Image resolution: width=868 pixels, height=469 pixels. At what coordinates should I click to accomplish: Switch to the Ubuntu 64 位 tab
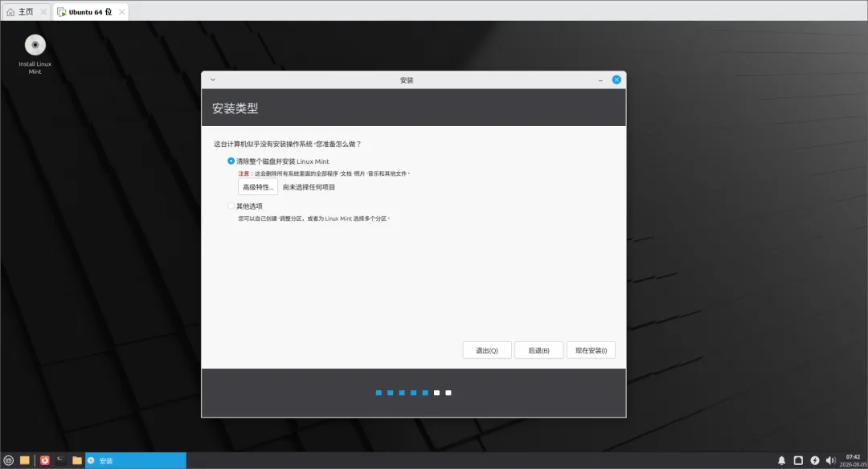pos(91,11)
